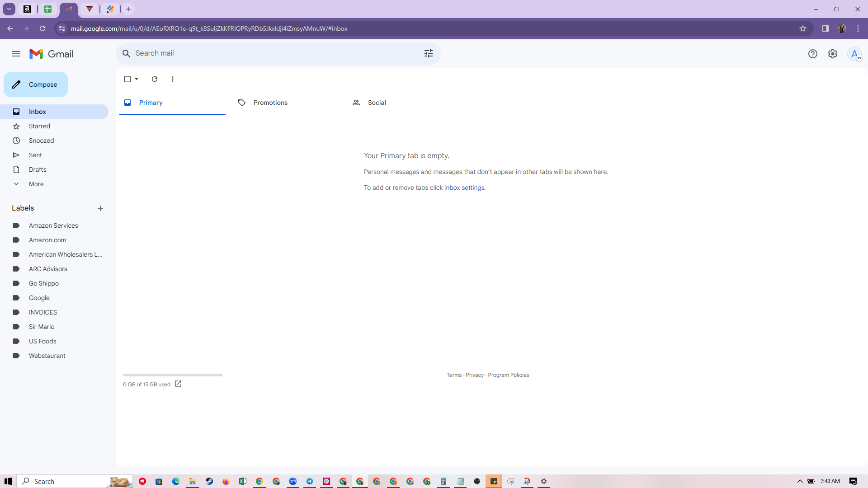
Task: Expand the More sidebar section
Action: pyautogui.click(x=54, y=184)
